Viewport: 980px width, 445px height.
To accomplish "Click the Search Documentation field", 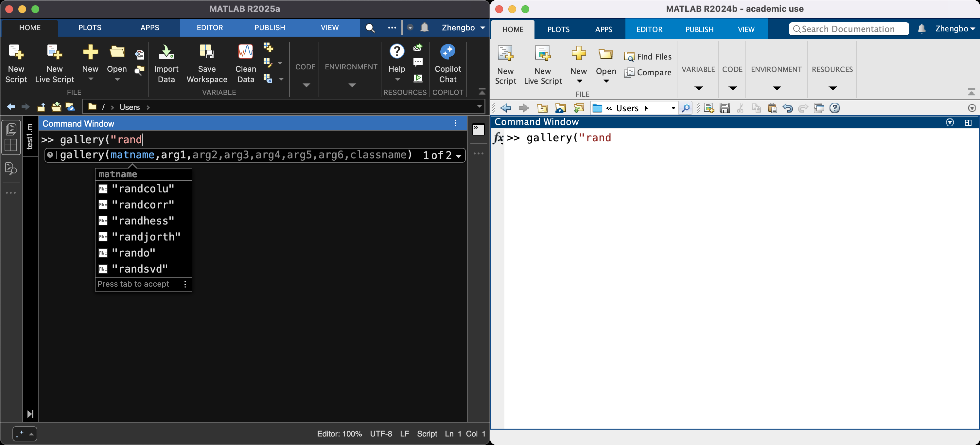I will point(849,29).
